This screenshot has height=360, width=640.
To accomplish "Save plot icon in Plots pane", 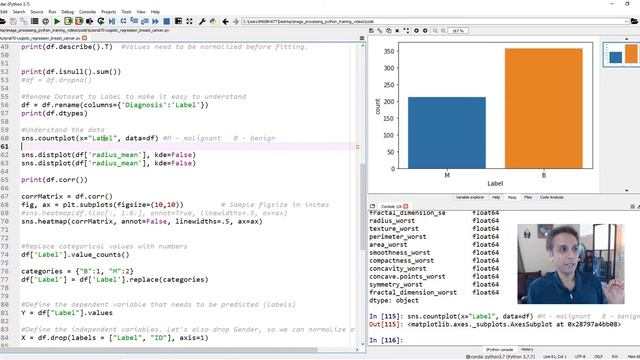I will [x=371, y=31].
